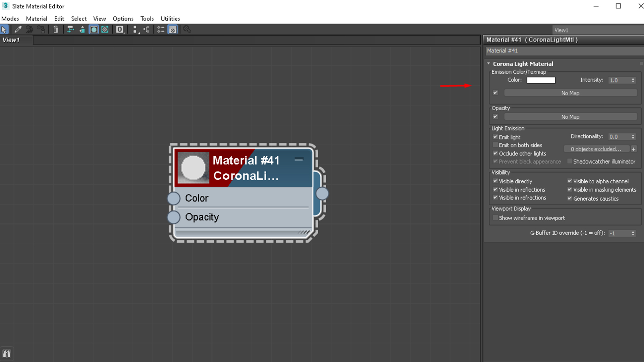The width and height of the screenshot is (644, 362).
Task: Toggle opacity map enable checkbox
Action: (x=495, y=117)
